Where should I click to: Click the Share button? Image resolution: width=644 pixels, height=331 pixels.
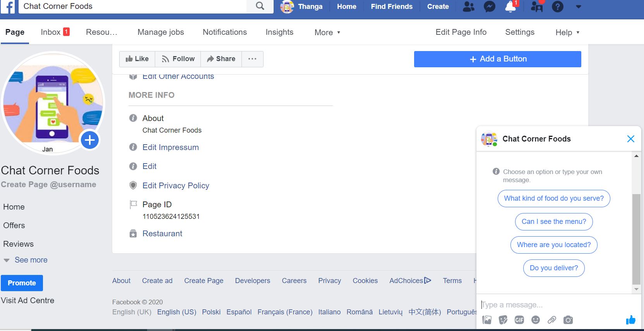221,59
